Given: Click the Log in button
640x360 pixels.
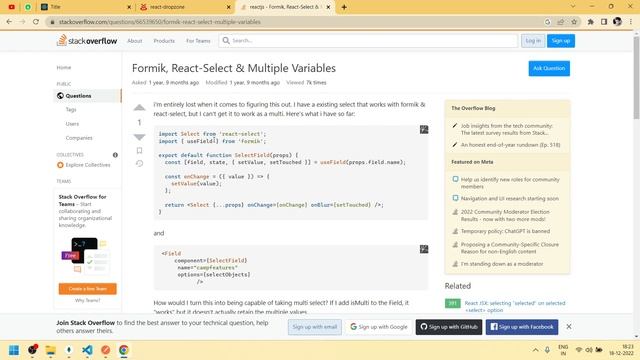Looking at the screenshot, I should point(533,41).
